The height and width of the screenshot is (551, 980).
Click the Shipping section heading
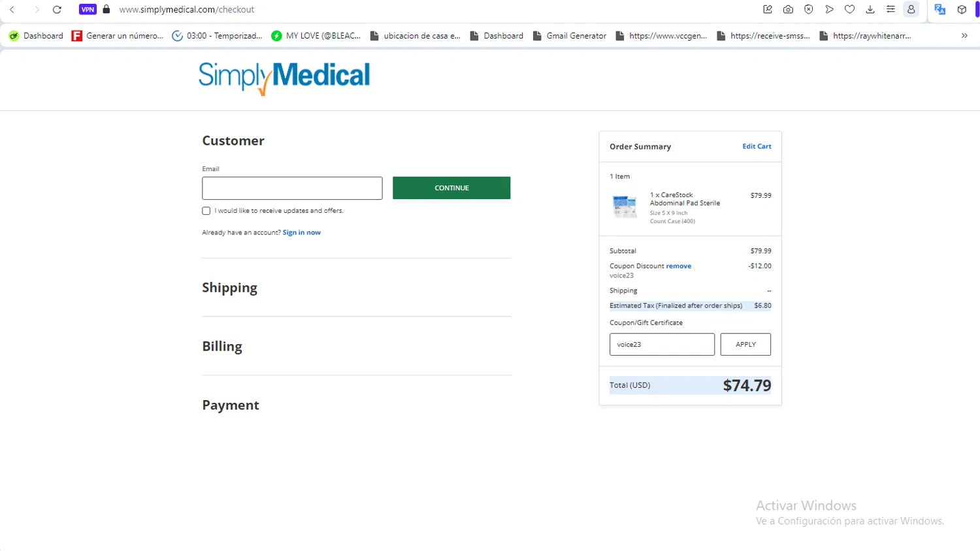coord(229,288)
